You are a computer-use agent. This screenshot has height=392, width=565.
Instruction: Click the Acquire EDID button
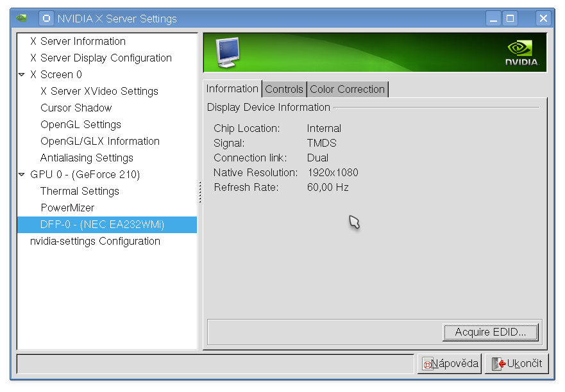[491, 332]
